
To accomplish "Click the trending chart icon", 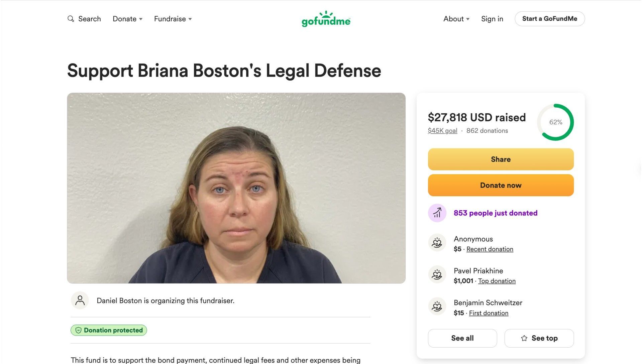I will coord(437,213).
